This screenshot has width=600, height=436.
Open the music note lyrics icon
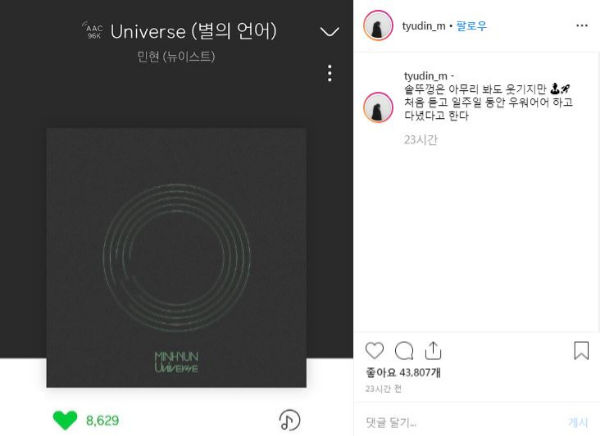[289, 420]
